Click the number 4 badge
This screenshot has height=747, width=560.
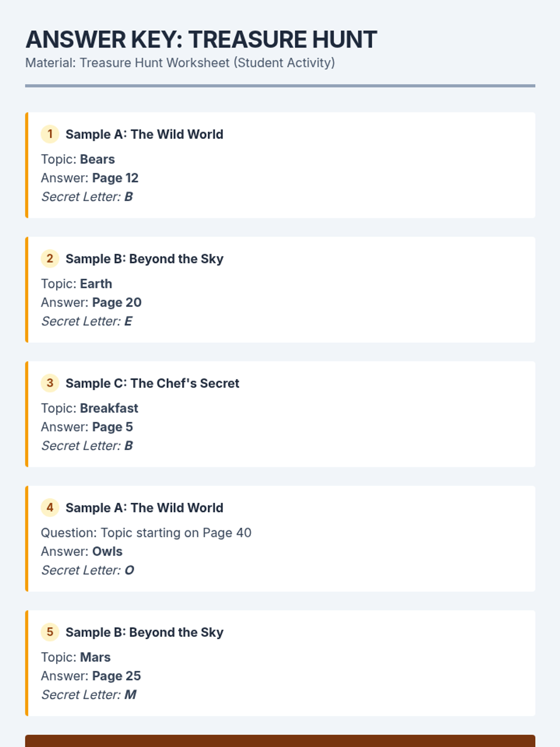[x=50, y=507]
